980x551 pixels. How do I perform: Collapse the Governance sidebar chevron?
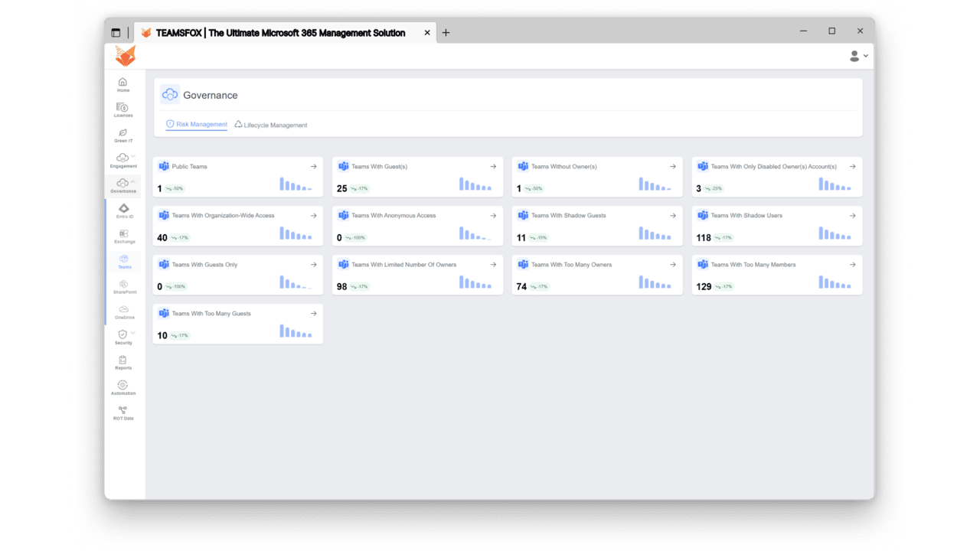(x=133, y=181)
